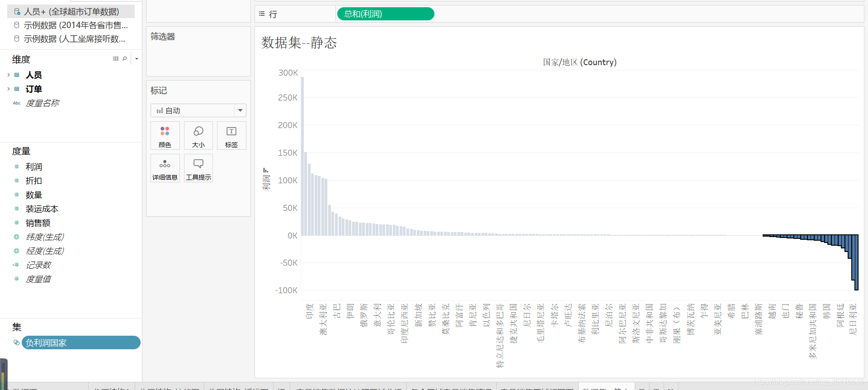This screenshot has height=390, width=868.
Task: Click the tallest bar for 印度
Action: [x=302, y=156]
